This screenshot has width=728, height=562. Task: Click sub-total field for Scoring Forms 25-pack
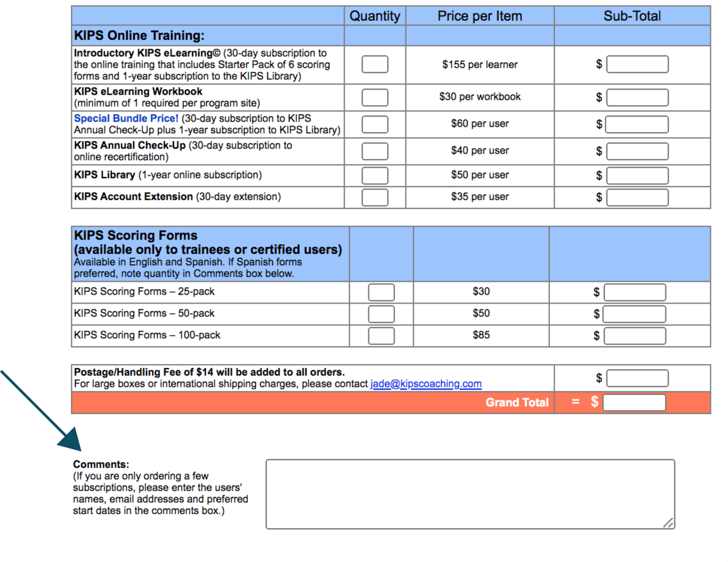pyautogui.click(x=635, y=292)
